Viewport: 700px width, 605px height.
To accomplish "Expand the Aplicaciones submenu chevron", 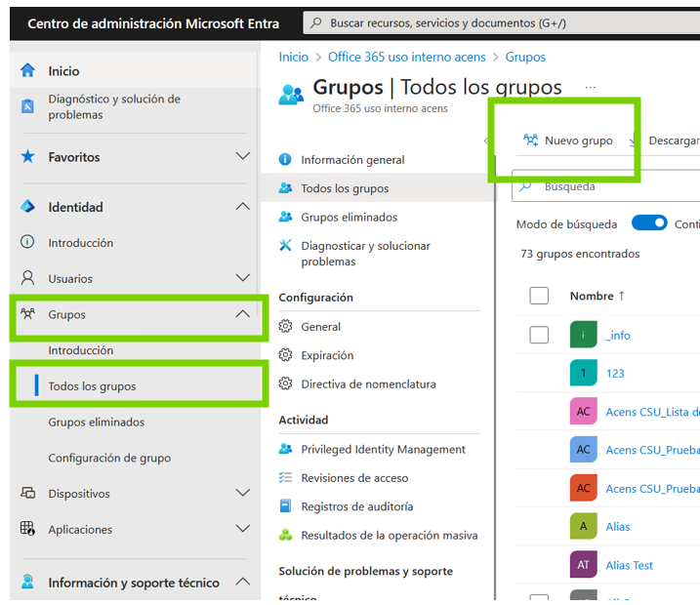I will 243,529.
